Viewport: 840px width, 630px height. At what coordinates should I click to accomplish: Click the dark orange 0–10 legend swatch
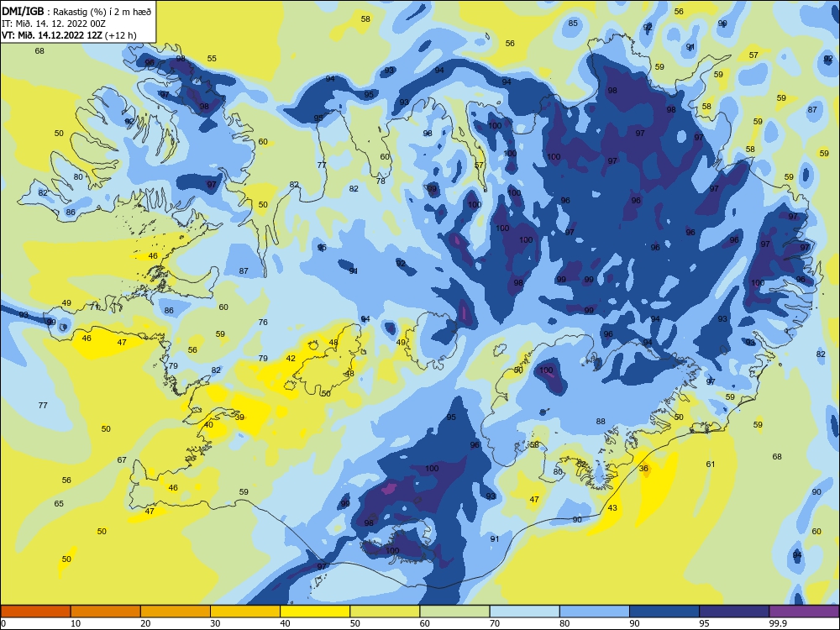(x=35, y=612)
